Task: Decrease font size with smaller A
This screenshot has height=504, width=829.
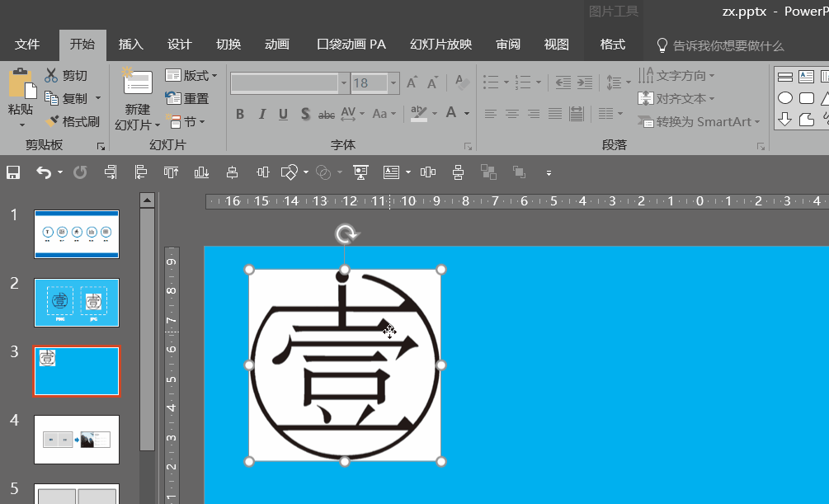Action: 432,82
